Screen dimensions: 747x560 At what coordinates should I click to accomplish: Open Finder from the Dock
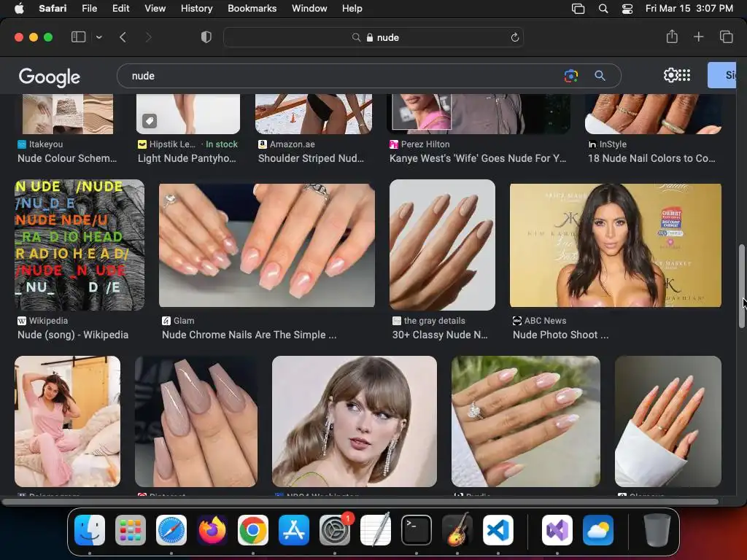(x=90, y=530)
